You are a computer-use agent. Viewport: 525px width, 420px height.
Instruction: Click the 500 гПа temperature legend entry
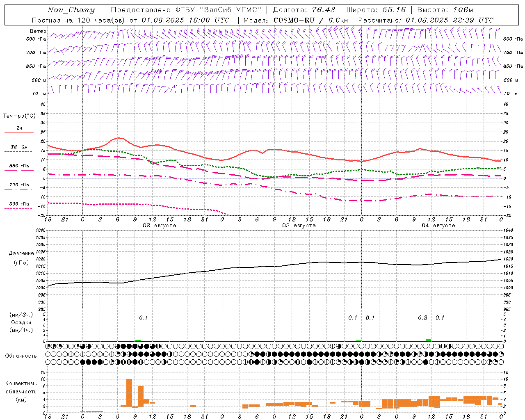click(19, 204)
